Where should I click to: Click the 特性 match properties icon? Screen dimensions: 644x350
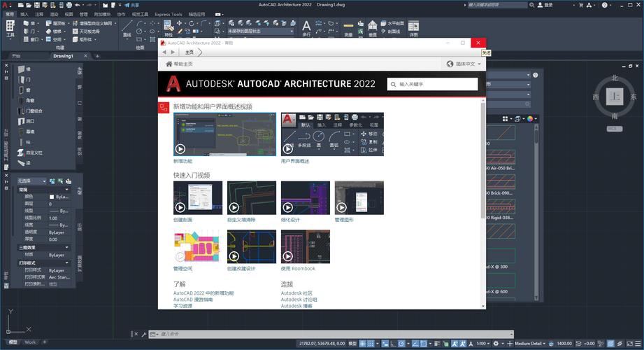click(169, 29)
